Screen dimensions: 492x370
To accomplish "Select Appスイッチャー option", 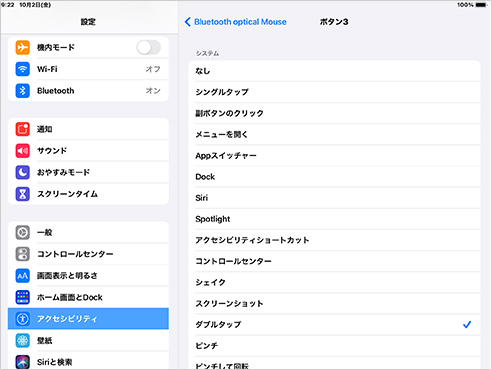I will click(334, 156).
